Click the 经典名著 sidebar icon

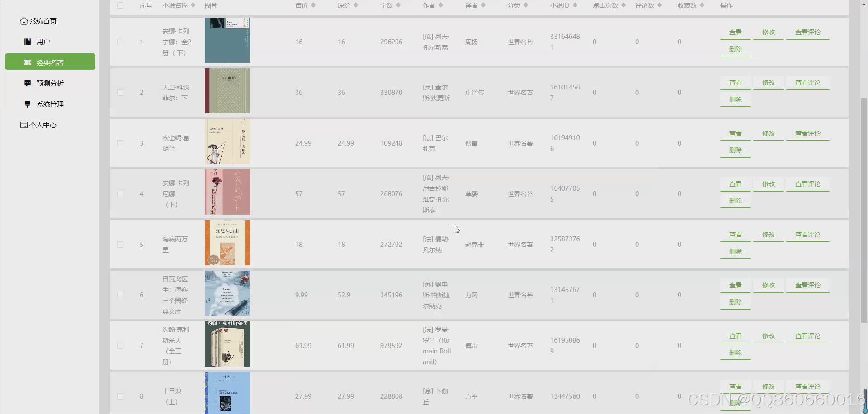[x=28, y=62]
